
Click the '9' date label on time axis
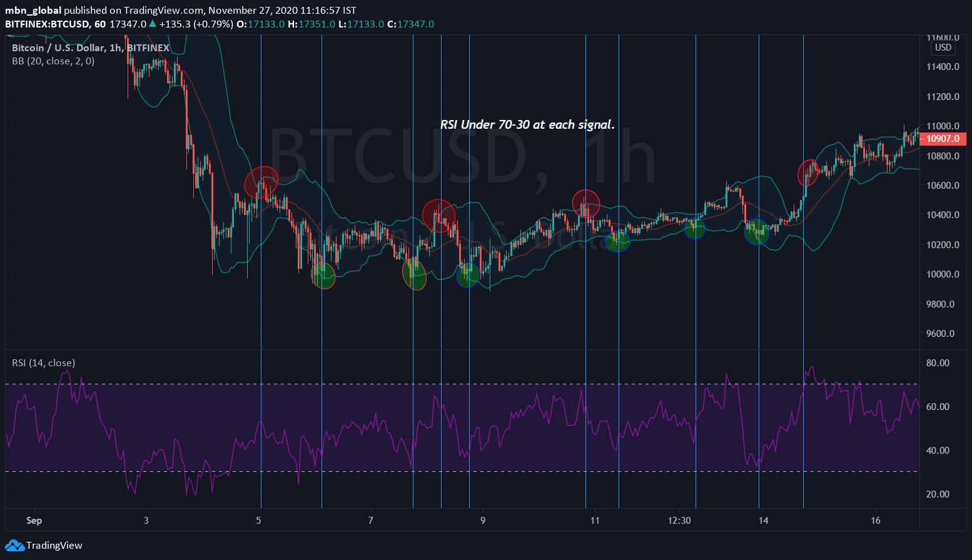483,521
